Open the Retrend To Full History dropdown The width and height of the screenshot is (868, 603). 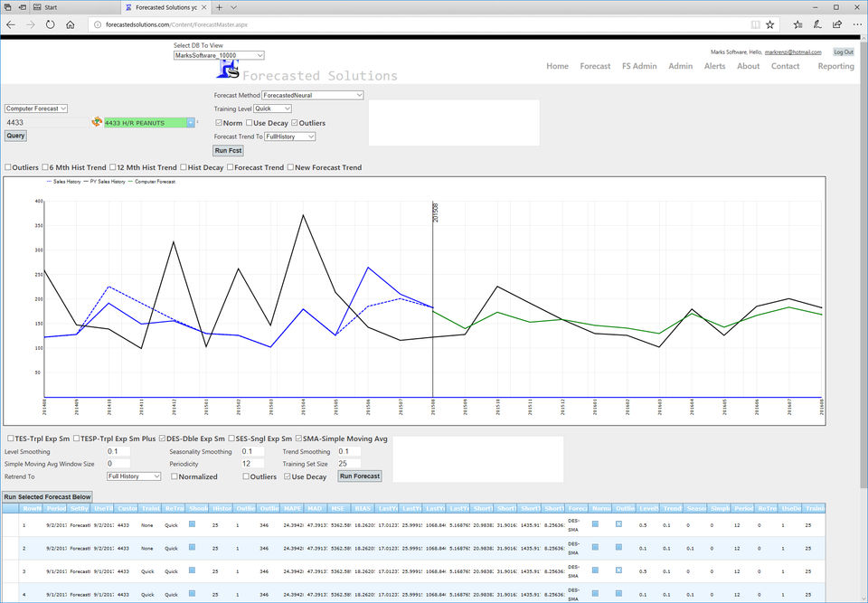[x=133, y=476]
